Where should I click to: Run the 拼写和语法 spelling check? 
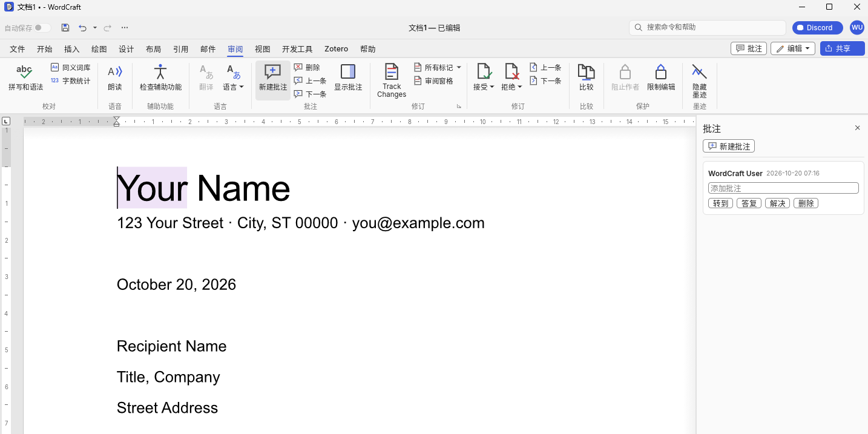[x=25, y=78]
